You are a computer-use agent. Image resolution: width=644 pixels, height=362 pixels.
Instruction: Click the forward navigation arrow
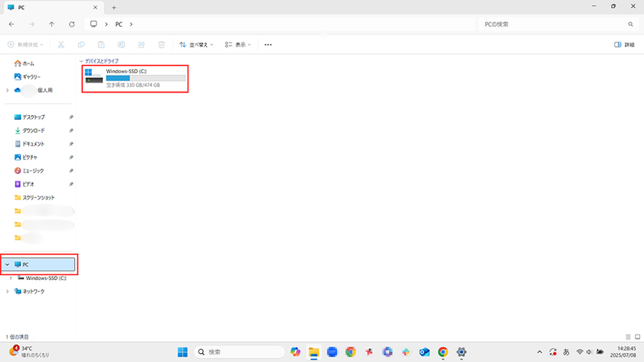31,24
